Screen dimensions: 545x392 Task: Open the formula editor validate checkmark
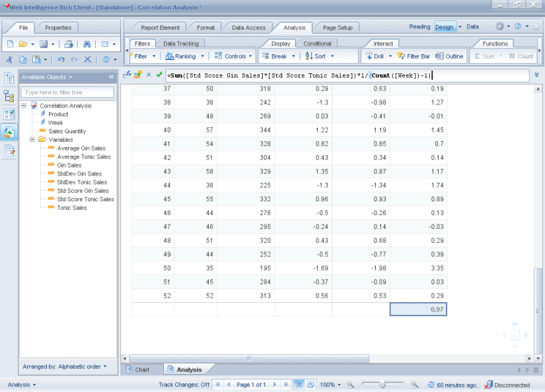point(159,75)
